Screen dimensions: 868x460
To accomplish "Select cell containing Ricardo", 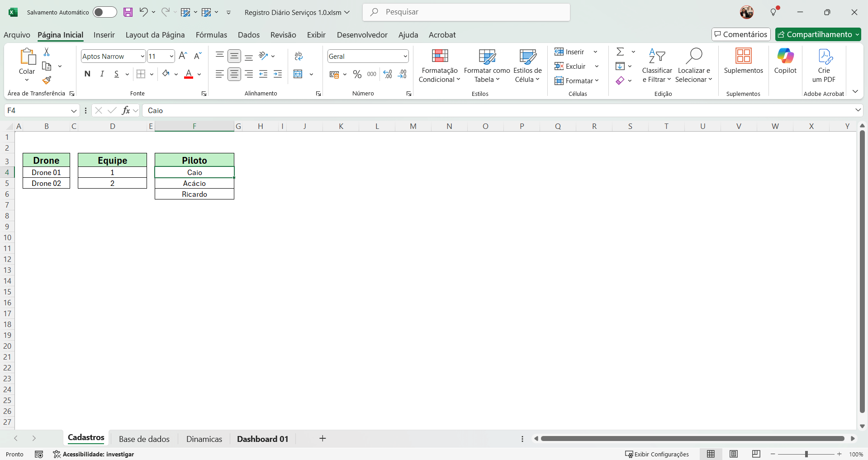I will [194, 194].
